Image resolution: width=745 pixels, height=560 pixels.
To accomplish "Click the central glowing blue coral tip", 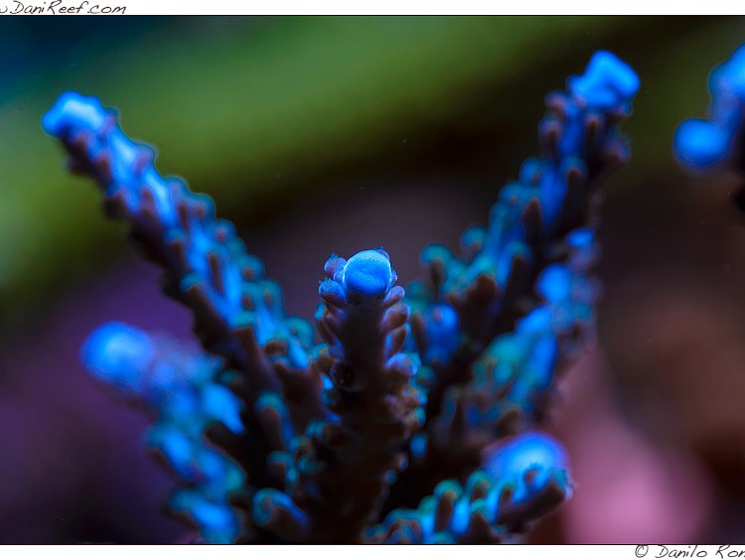I will pos(368,272).
